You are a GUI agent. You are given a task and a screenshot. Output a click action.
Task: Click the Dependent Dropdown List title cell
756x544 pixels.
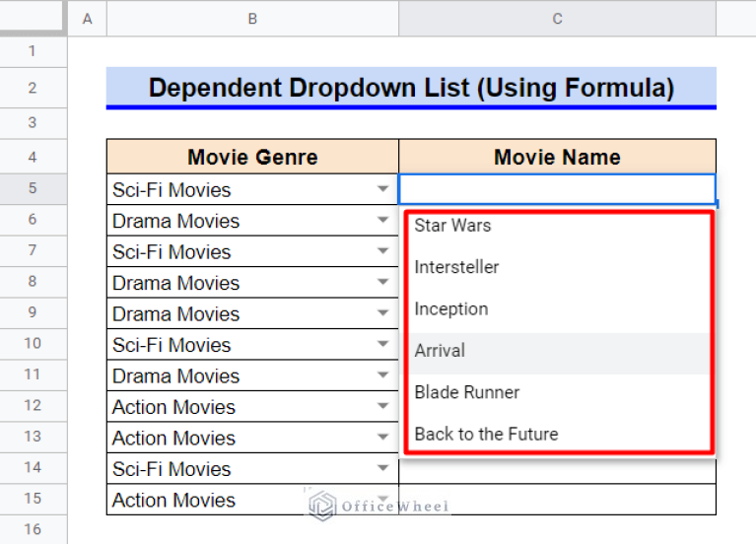point(411,88)
